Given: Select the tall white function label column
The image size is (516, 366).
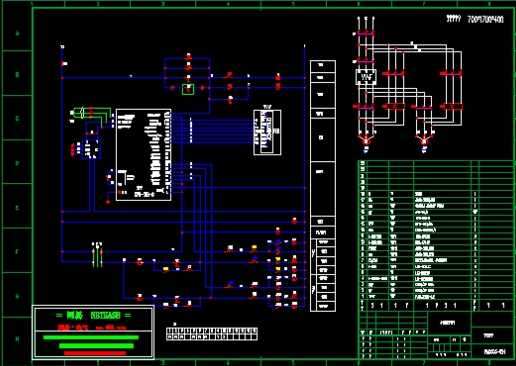Looking at the screenshot, I should coord(323,186).
